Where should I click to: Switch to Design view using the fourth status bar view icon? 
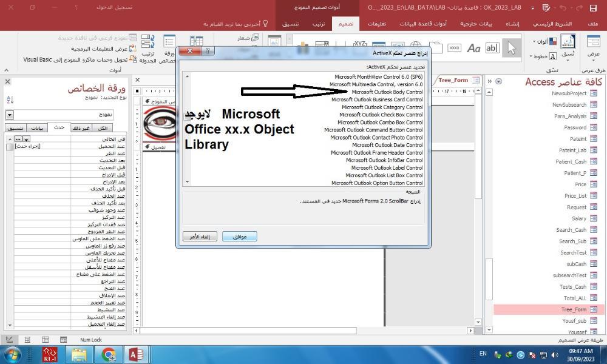point(9,340)
